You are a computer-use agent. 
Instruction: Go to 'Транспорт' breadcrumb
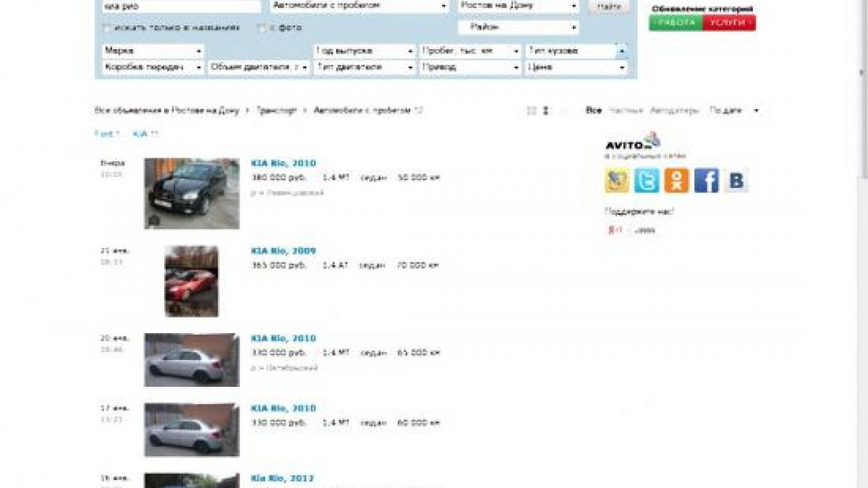click(276, 111)
